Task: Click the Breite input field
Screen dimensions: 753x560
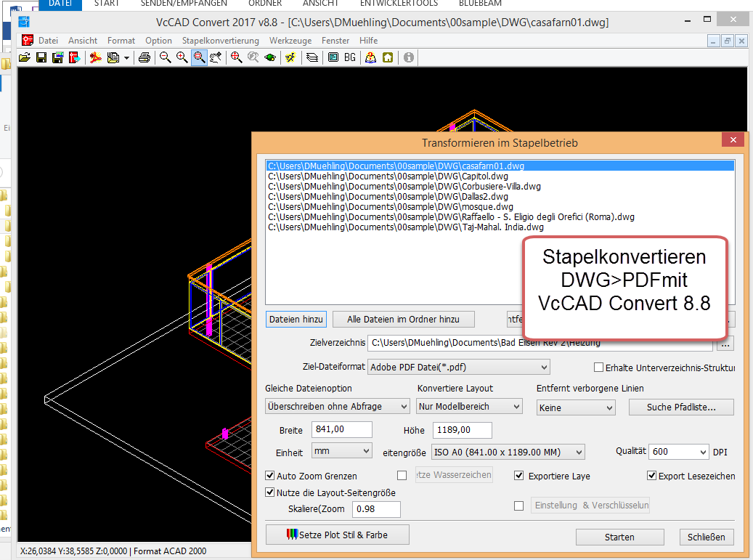Action: click(341, 430)
